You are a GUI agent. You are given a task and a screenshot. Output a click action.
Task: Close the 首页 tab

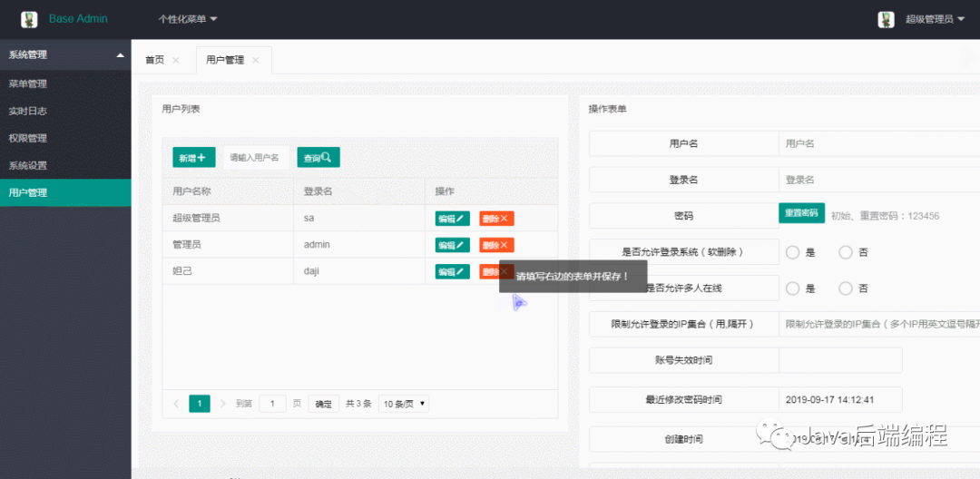click(176, 61)
